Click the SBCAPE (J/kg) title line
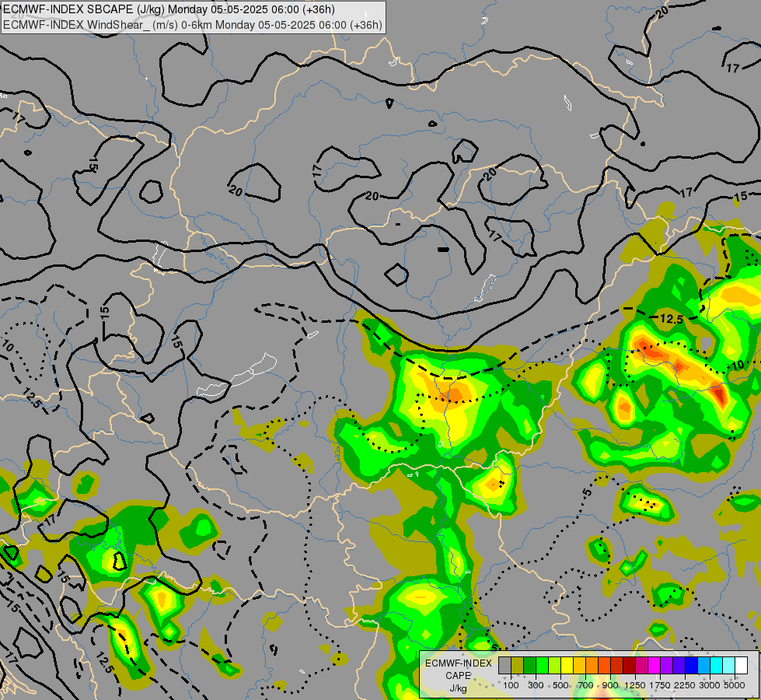Viewport: 761px width, 700px height. click(x=169, y=9)
